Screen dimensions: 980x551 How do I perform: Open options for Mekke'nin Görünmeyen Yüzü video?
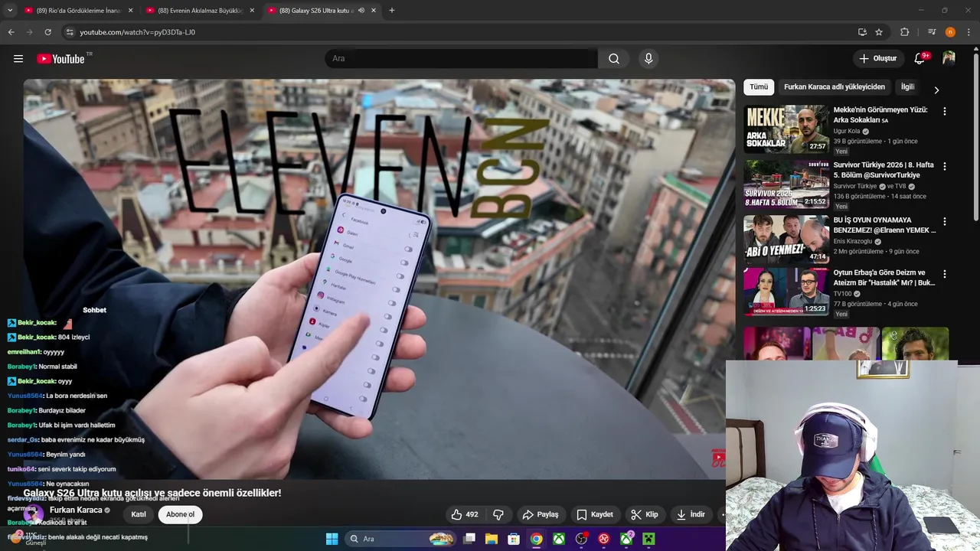(x=945, y=111)
